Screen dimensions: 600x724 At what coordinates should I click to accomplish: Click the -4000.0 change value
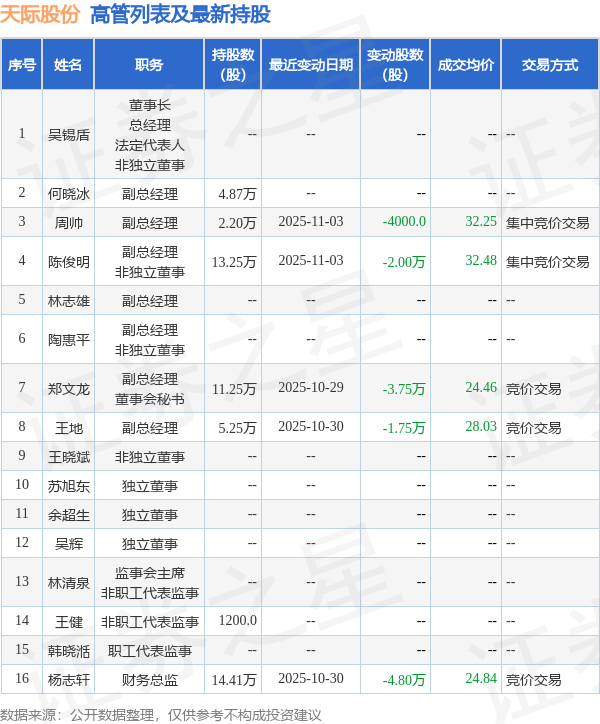pos(404,221)
